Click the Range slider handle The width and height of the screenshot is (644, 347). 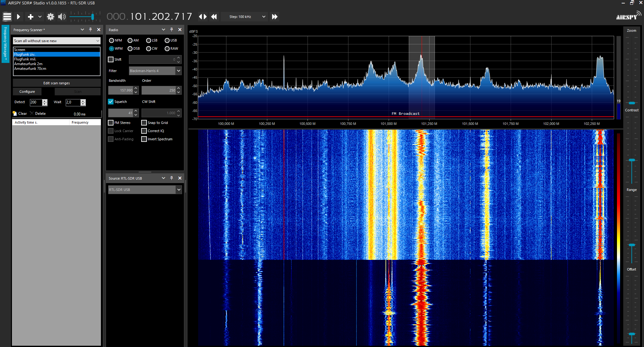point(632,245)
